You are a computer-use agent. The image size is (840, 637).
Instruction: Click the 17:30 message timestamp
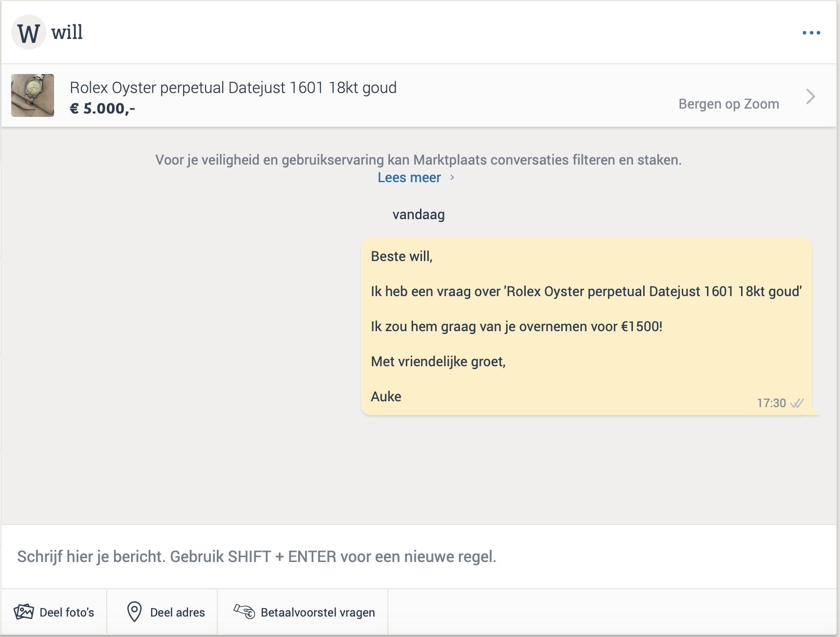coord(771,403)
